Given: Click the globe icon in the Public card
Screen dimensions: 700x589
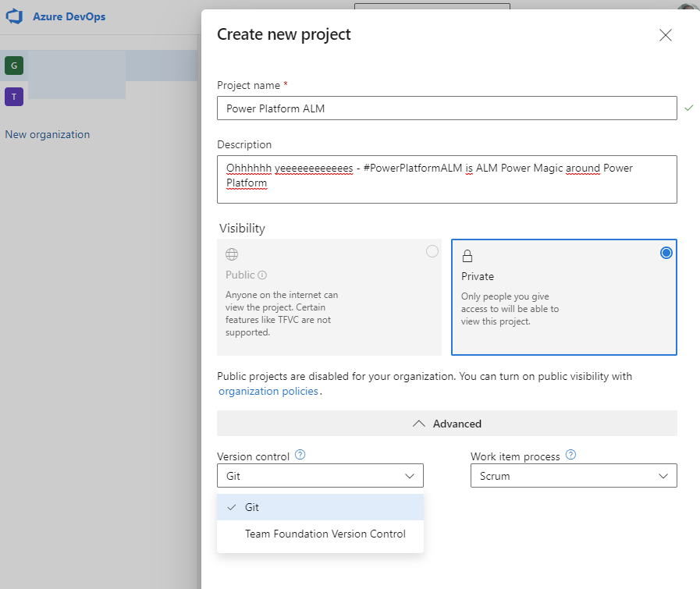Looking at the screenshot, I should 232,254.
